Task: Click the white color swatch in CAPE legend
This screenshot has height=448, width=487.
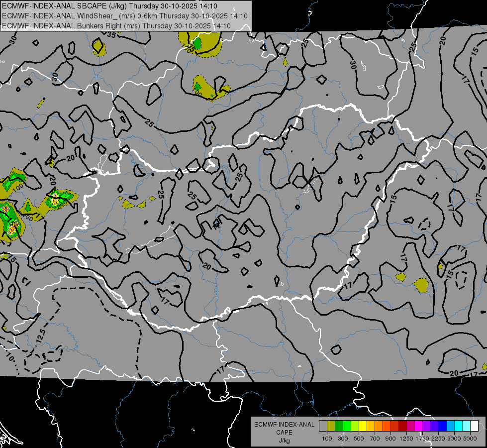Action: (474, 426)
